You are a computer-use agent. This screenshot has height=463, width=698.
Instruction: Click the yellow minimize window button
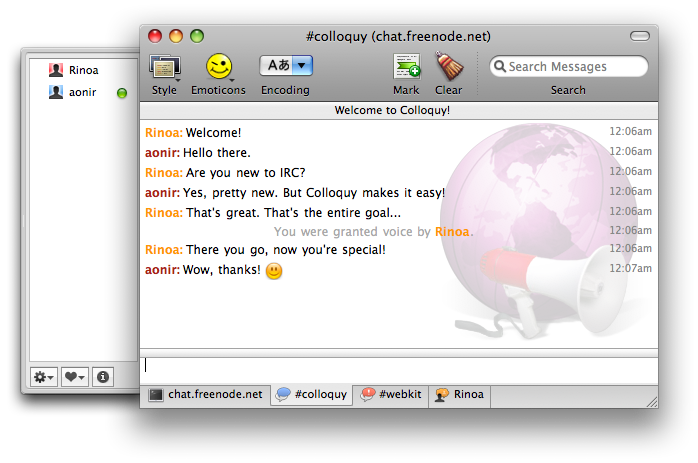[x=176, y=36]
